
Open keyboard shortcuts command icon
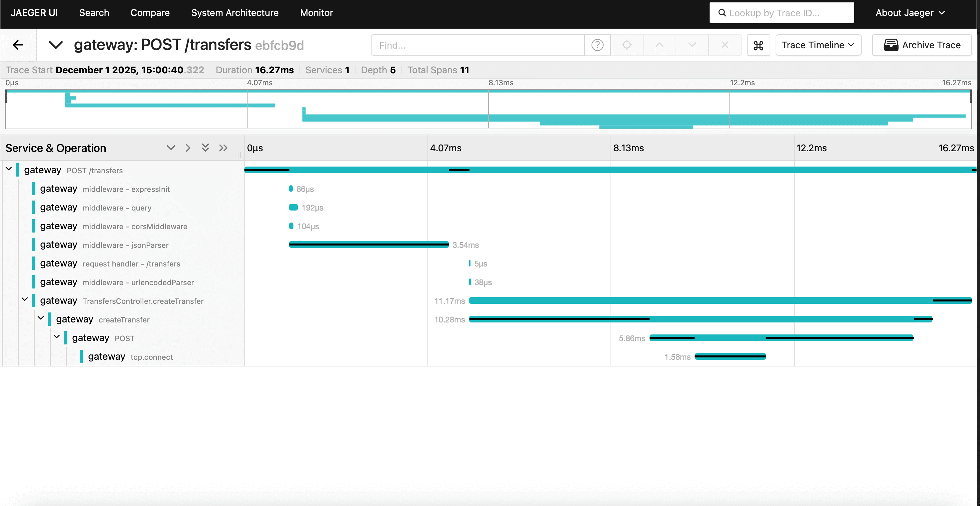pyautogui.click(x=758, y=45)
